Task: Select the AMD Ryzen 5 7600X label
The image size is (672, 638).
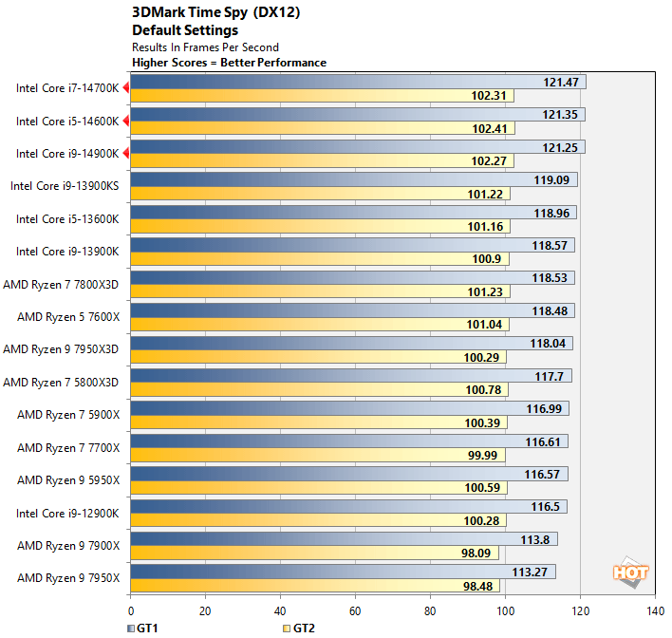Action: pyautogui.click(x=68, y=316)
